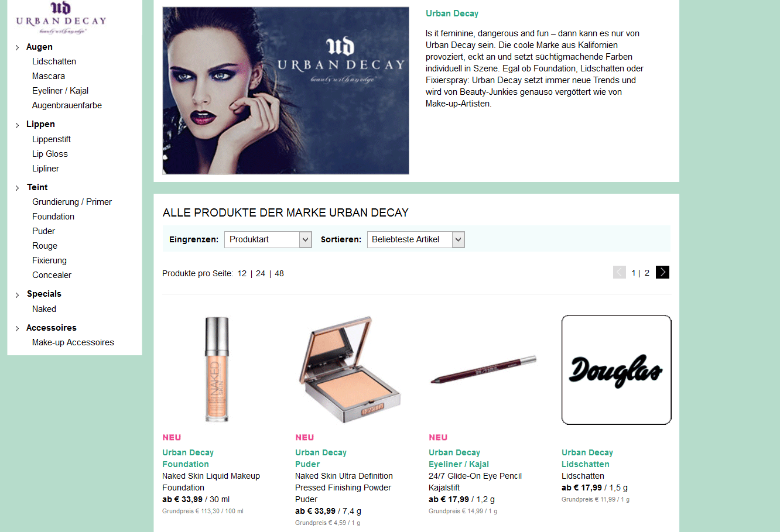Jump to page 2 of results
Screen dimensions: 780x532
(x=647, y=273)
